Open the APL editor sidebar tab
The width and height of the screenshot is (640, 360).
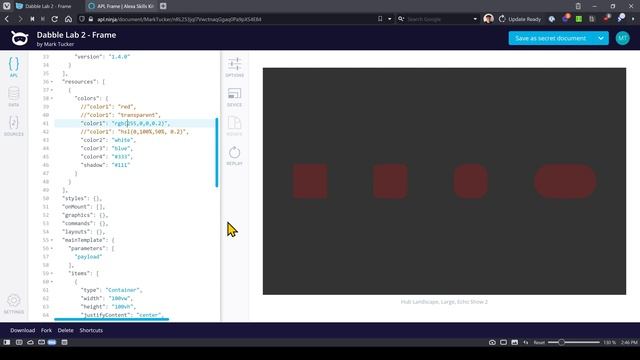[13, 67]
